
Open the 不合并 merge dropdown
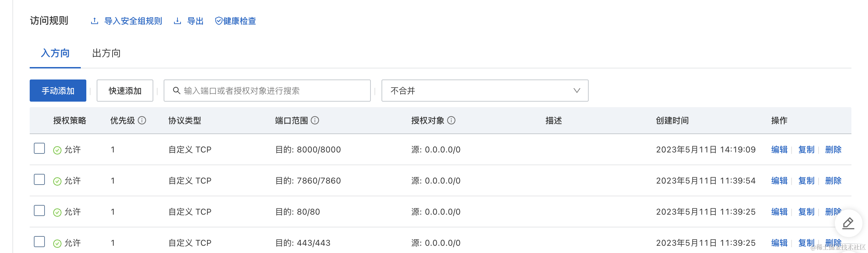(485, 91)
